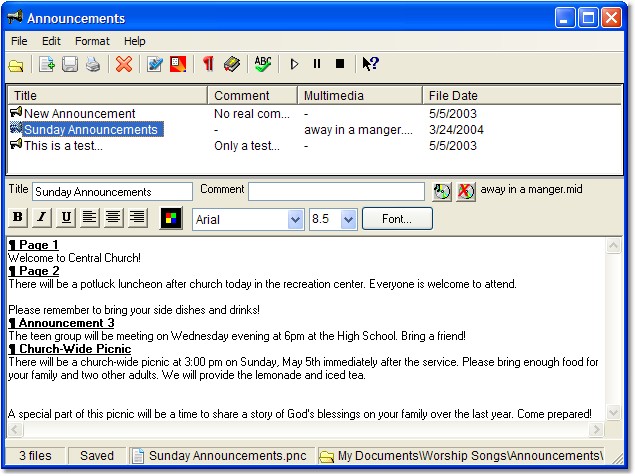Viewport: 635px width, 476px height.
Task: Click the vertical scrollbar up arrow
Action: point(613,245)
